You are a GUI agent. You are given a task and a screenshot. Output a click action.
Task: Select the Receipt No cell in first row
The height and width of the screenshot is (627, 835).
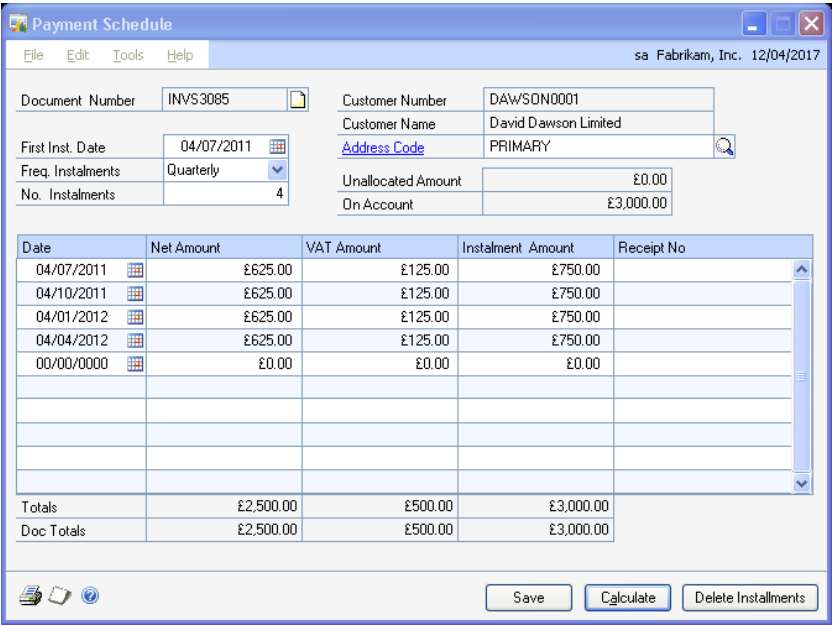pos(702,268)
